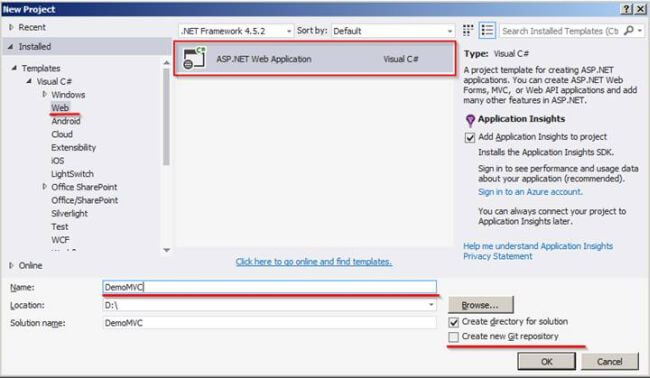Screen dimensions: 650x378
Task: Select the Web category in tree
Action: point(60,108)
